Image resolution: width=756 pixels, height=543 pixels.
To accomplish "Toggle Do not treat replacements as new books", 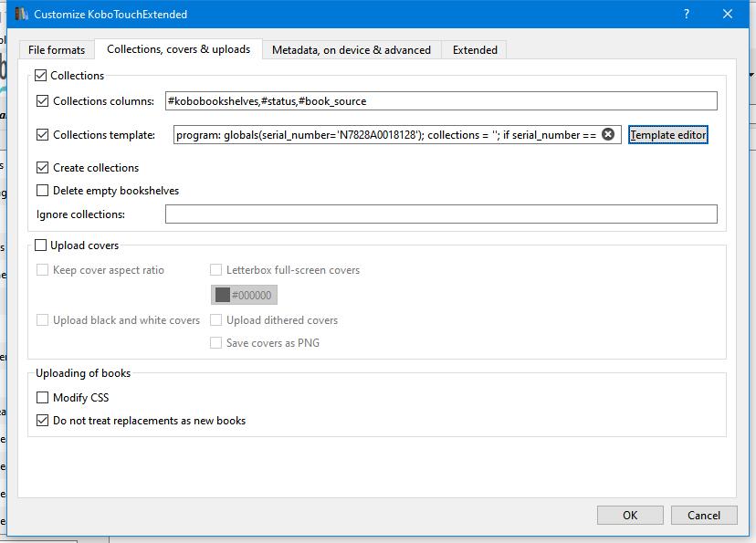I will click(42, 420).
